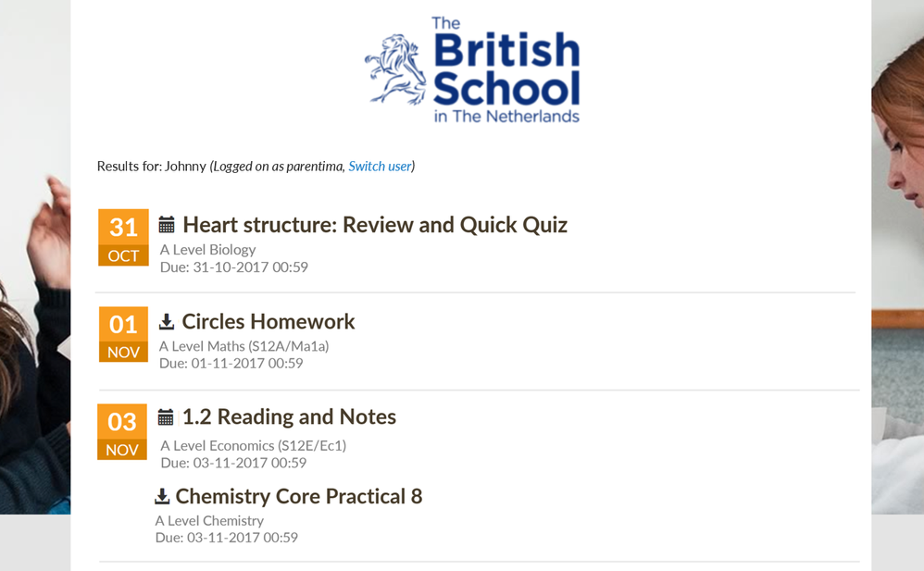Select the 03 NOV date badge
Viewport: 924px width, 571px height.
122,432
